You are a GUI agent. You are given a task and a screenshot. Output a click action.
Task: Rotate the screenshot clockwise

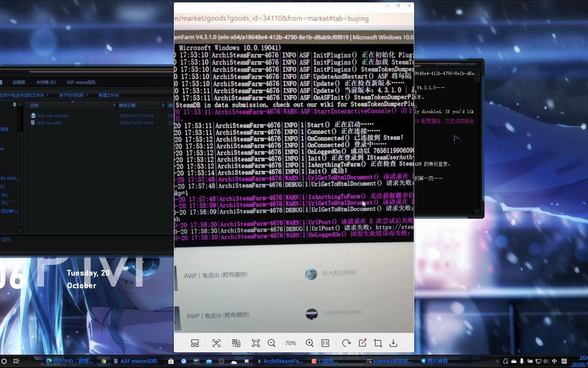pyautogui.click(x=346, y=343)
